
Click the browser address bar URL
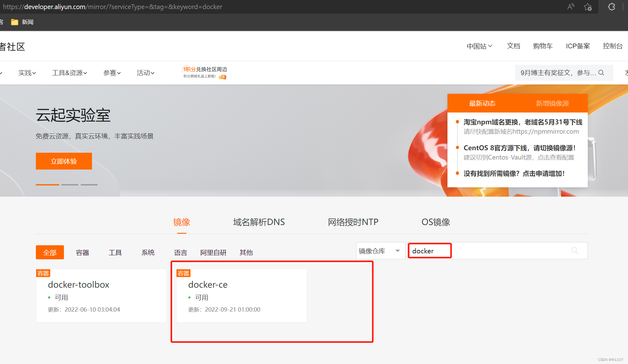pos(113,7)
